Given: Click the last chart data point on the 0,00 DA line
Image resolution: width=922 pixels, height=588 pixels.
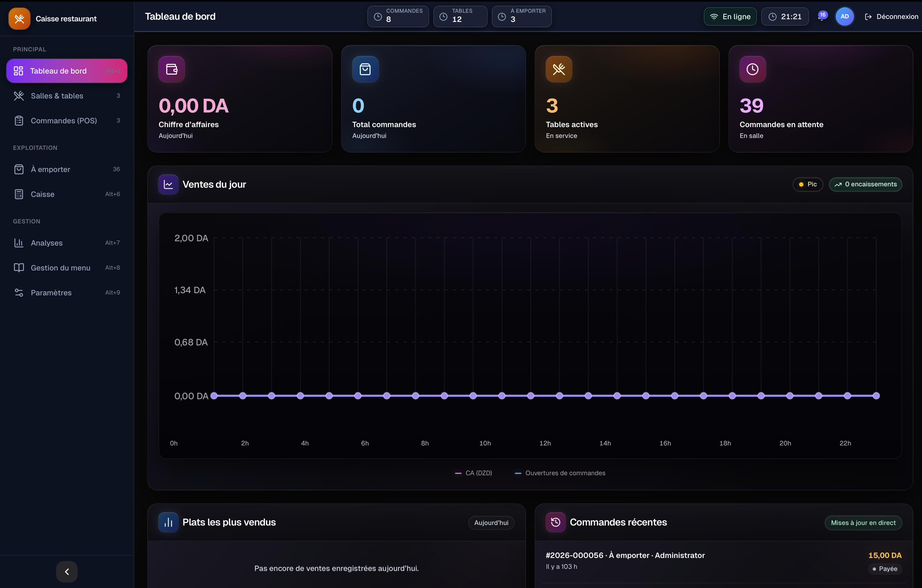Looking at the screenshot, I should [x=876, y=396].
